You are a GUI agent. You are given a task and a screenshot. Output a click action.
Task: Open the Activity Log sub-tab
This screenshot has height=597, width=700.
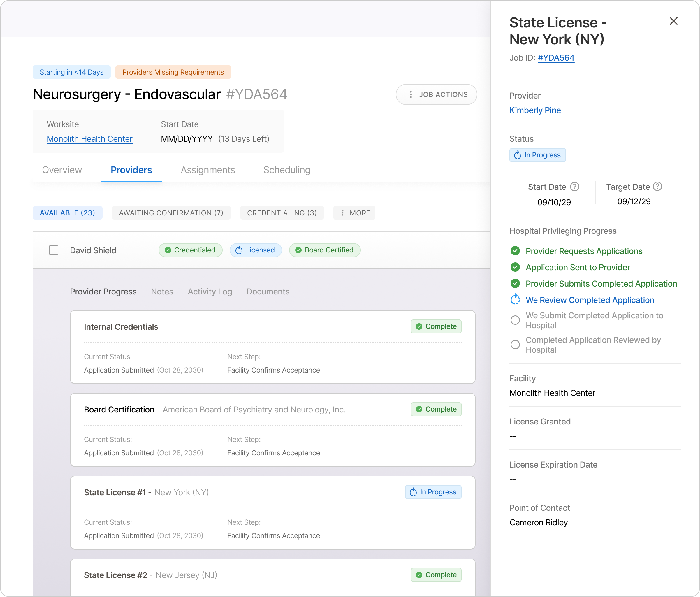tap(210, 292)
